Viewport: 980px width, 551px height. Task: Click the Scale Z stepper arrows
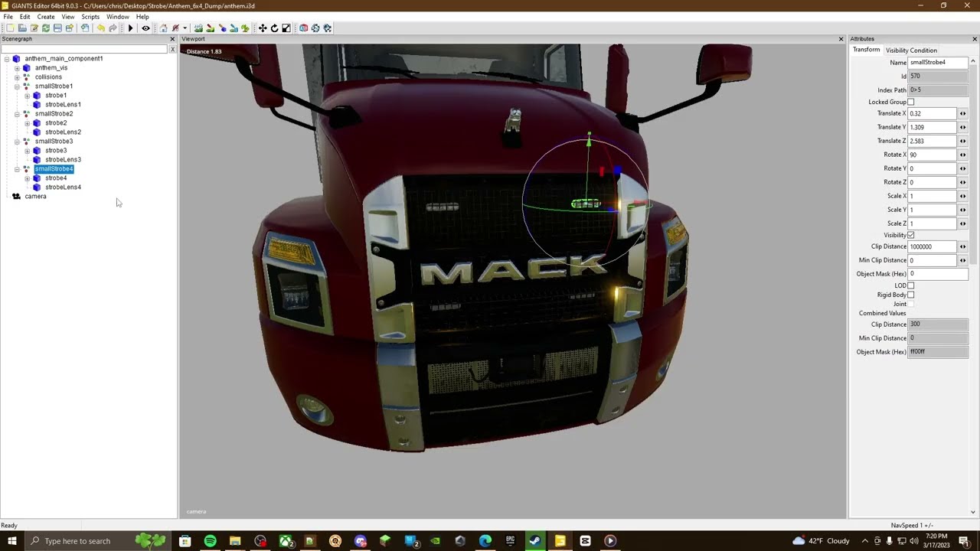[962, 223]
